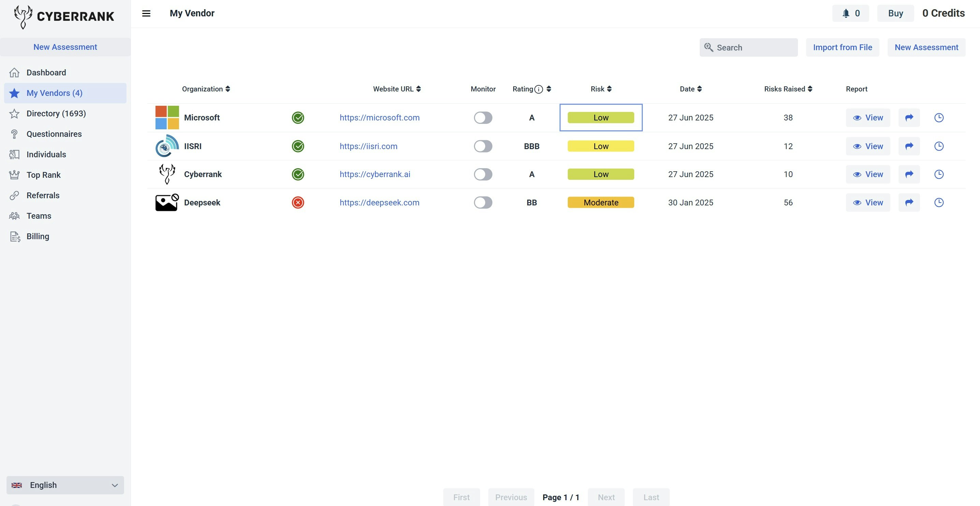Viewport: 980px width, 506px height.
Task: Open the https://iisri.com link
Action: (368, 146)
